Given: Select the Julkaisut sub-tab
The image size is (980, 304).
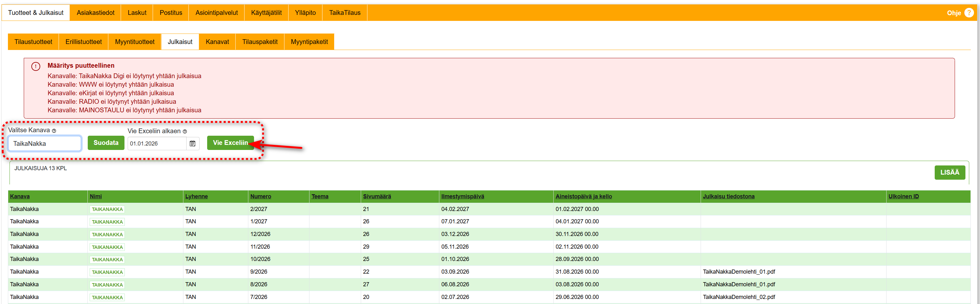Looking at the screenshot, I should [x=180, y=42].
